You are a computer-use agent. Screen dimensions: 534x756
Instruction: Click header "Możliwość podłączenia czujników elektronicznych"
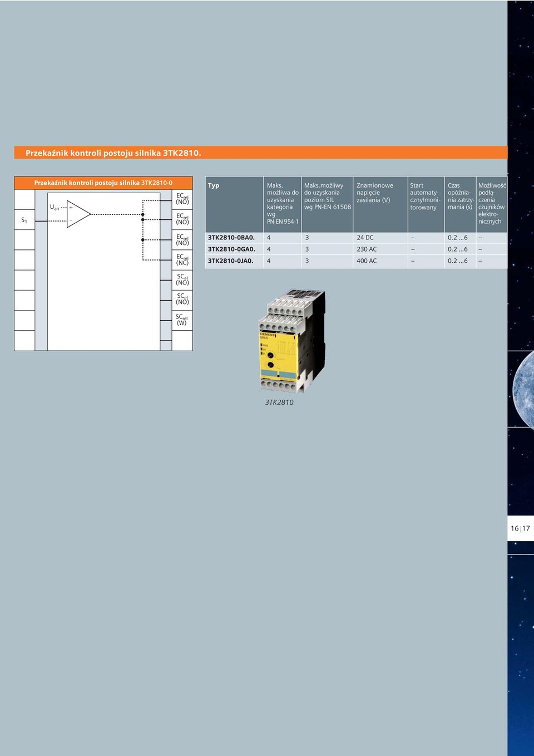coord(492,203)
